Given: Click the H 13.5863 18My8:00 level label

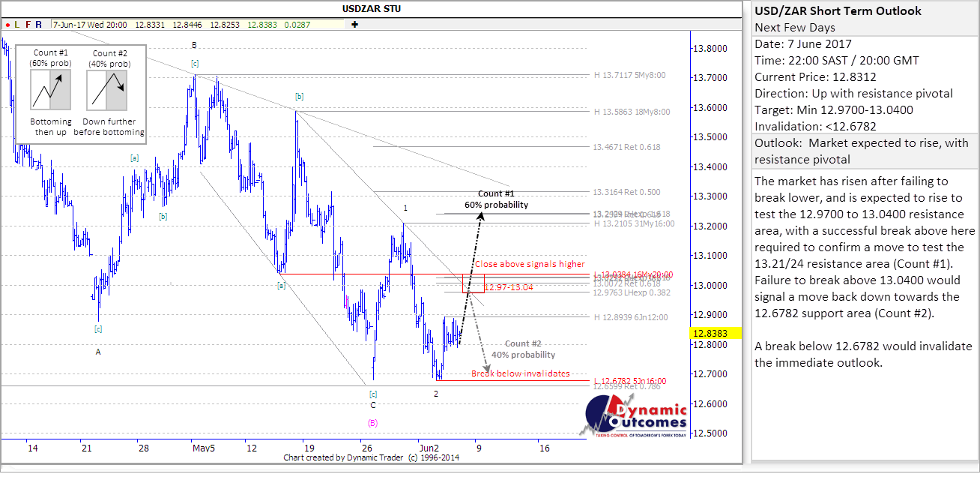Looking at the screenshot, I should (x=632, y=112).
